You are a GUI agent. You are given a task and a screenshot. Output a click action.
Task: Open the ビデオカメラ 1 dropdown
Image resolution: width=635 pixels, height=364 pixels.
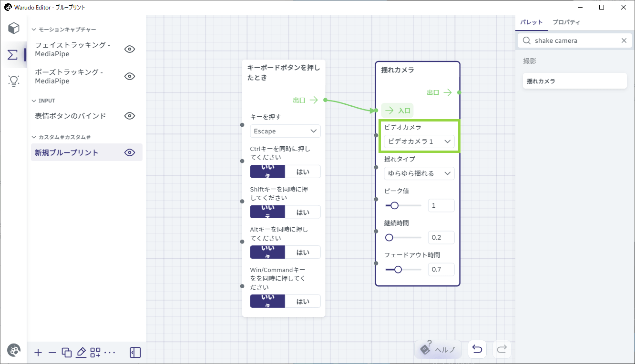click(419, 142)
